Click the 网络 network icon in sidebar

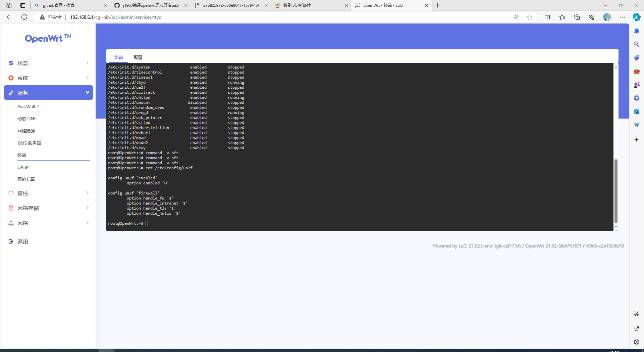pos(10,223)
